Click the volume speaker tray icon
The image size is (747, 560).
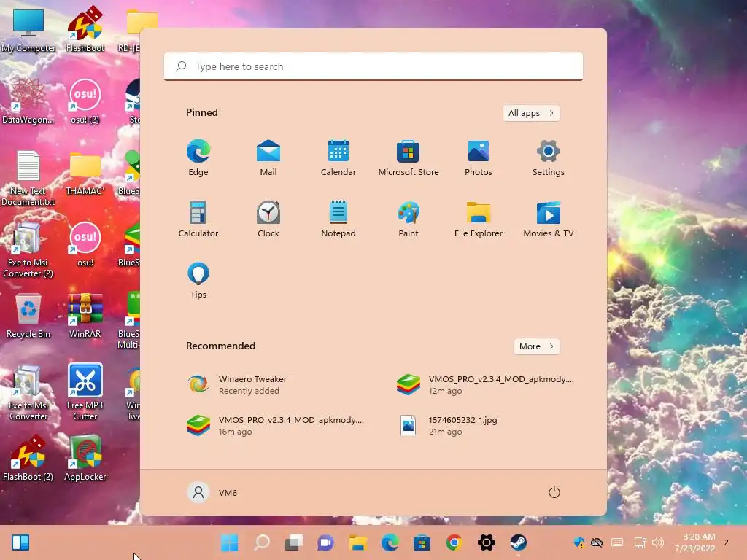pyautogui.click(x=658, y=542)
